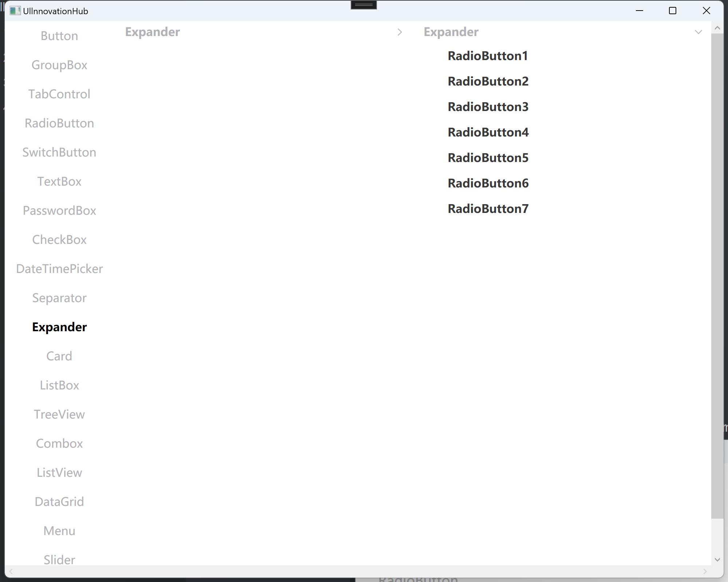Click the vertical scrollbar down arrow
This screenshot has height=582, width=728.
coord(717,559)
